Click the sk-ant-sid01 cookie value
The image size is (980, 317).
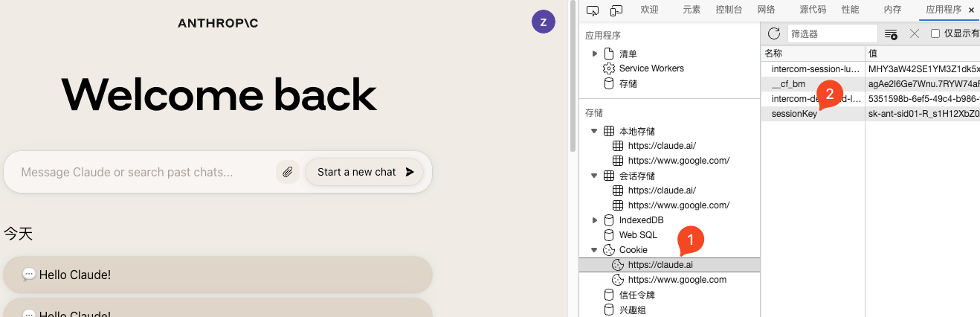point(923,114)
